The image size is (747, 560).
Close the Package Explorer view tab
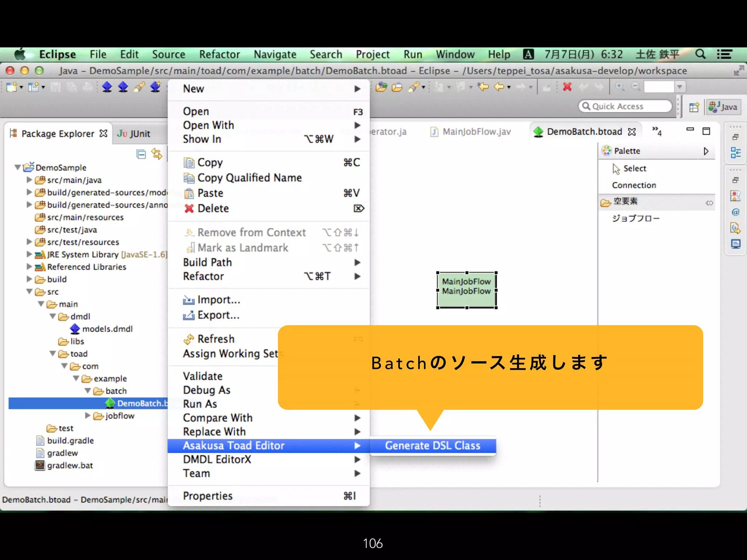tap(104, 133)
